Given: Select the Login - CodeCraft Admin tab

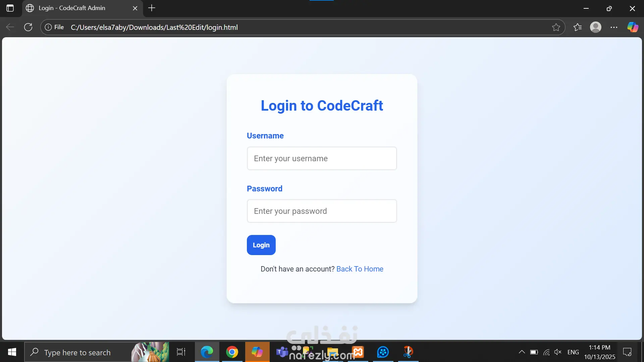Looking at the screenshot, I should [72, 8].
